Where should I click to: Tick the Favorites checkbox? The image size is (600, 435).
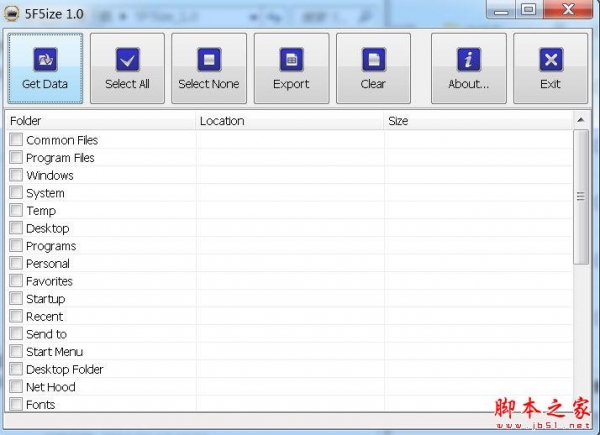pyautogui.click(x=16, y=280)
